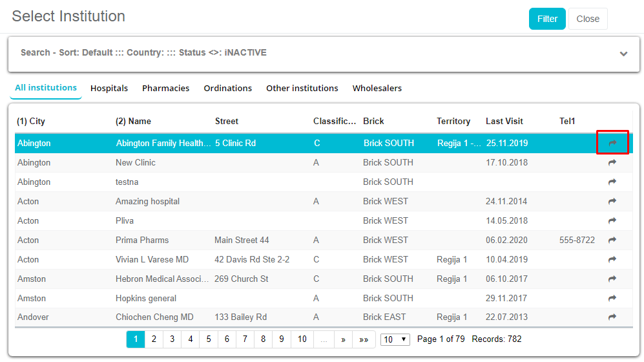Jump to last page with double arrow

(364, 339)
